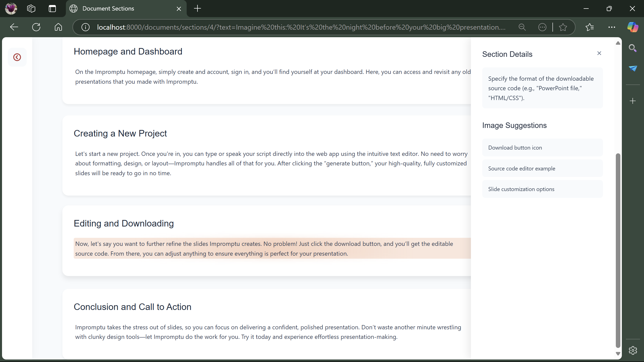Viewport: 644px width, 362px height.
Task: Open the sidebar settings gear
Action: tap(633, 350)
